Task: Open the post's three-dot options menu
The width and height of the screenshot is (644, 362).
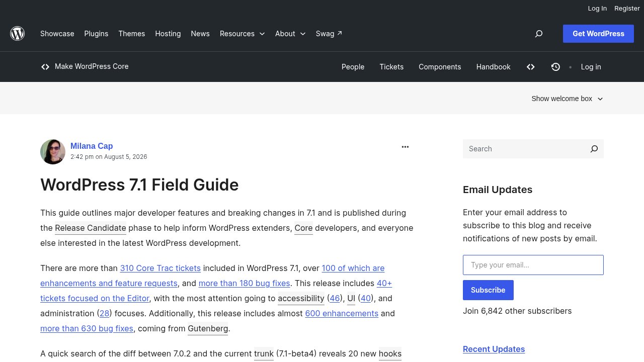Action: pyautogui.click(x=405, y=147)
